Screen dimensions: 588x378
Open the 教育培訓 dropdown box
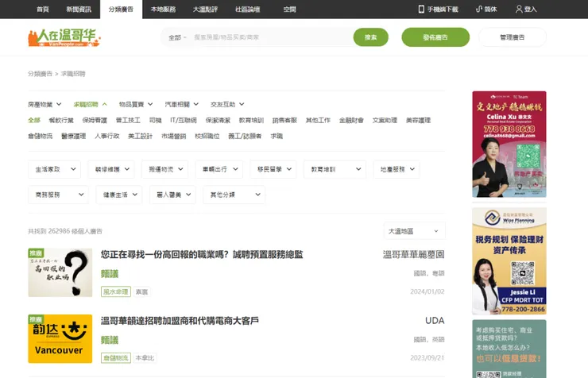click(335, 169)
